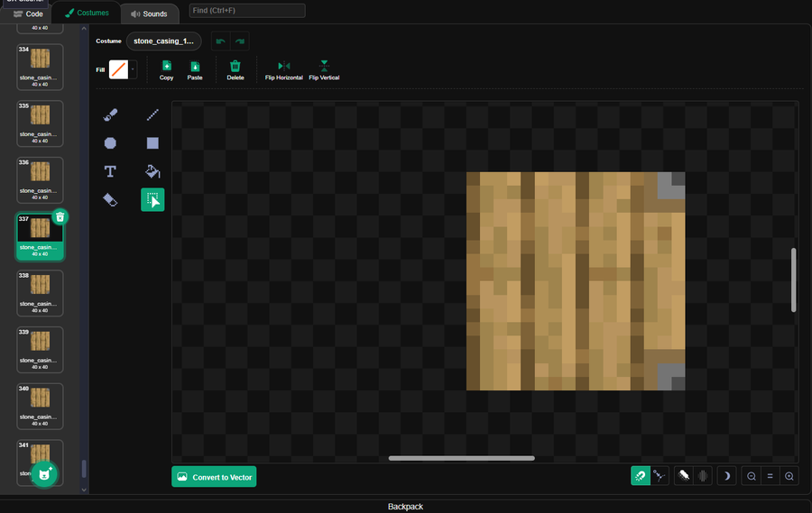The image size is (812, 513).
Task: Select costume thumbnail 340
Action: coord(40,407)
